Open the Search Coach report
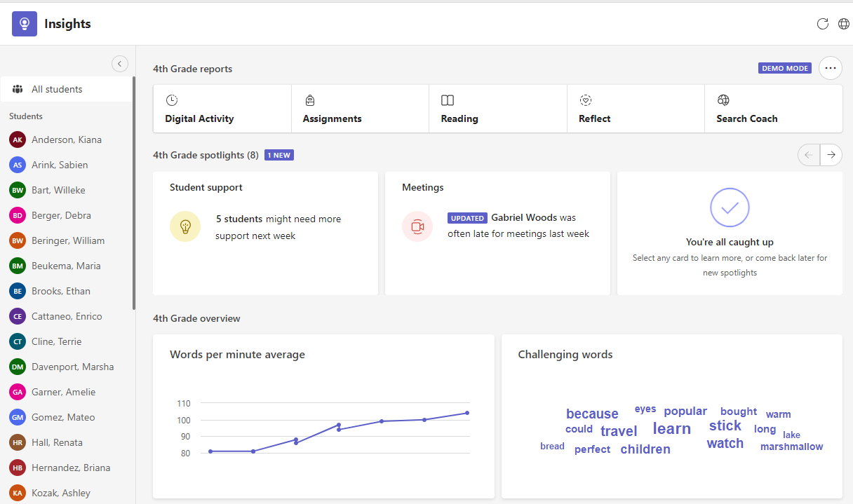 tap(773, 109)
